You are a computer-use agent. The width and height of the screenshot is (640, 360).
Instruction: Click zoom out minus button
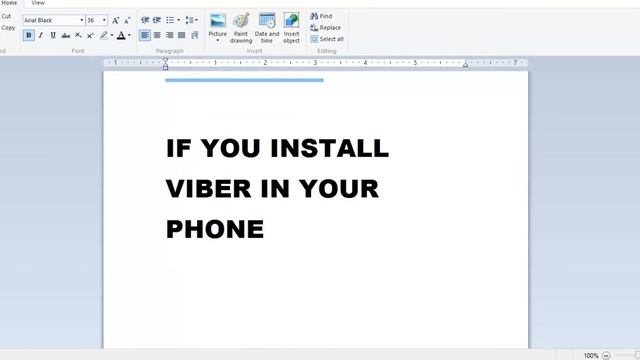click(606, 356)
